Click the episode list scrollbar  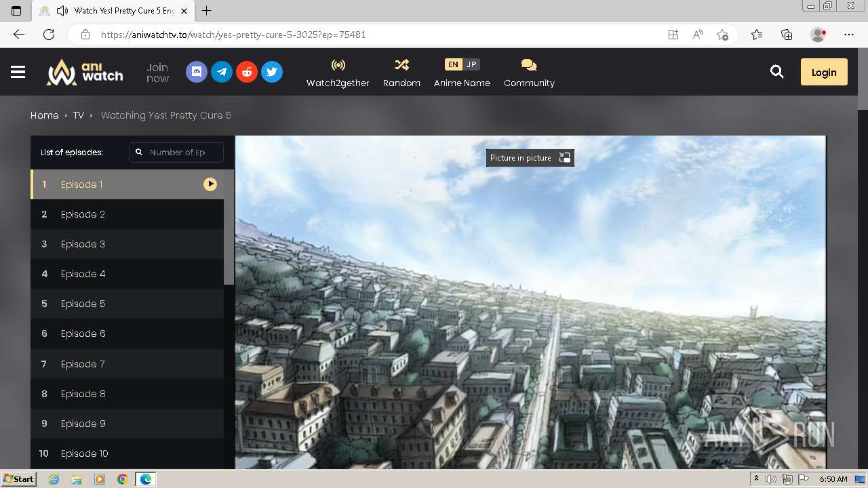(x=229, y=227)
